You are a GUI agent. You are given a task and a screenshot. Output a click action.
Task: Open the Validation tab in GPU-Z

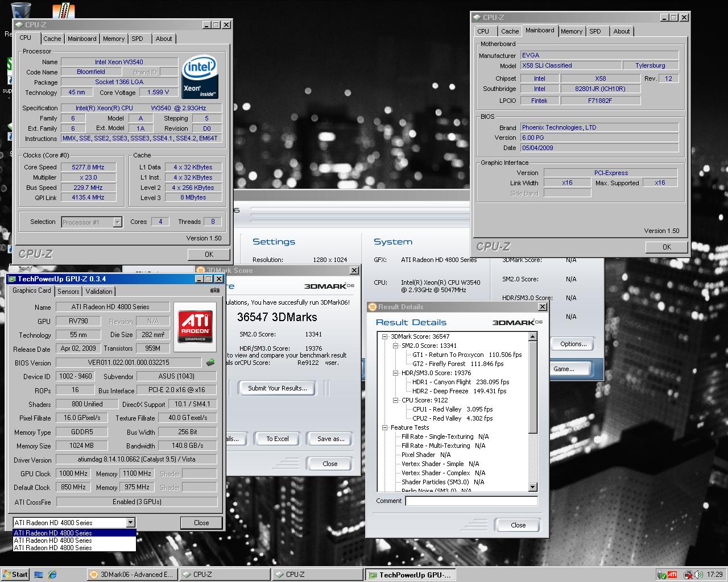99,291
